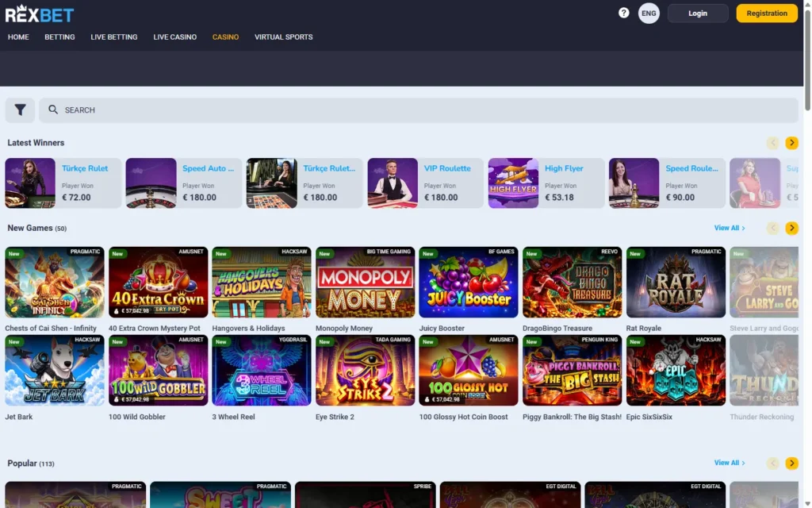Previous arrow in Latest Winners

tap(772, 143)
